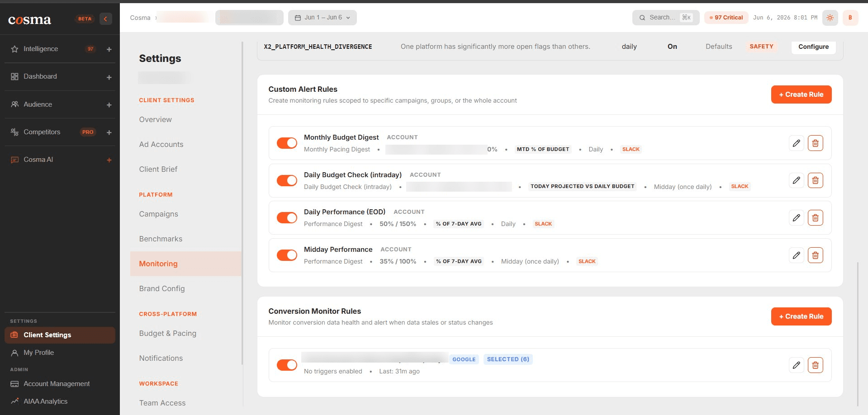Click Defaults on platform health rule
868x415 pixels.
click(x=719, y=47)
